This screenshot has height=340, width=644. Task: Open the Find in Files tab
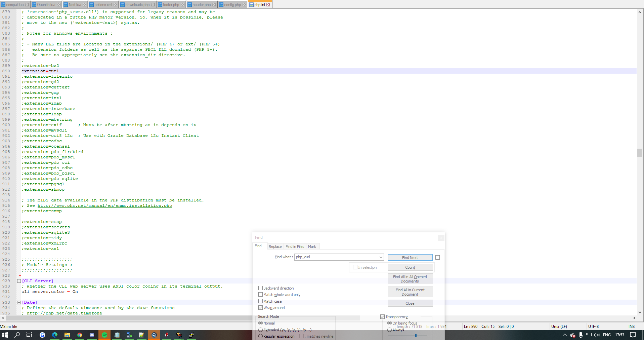[295, 247]
